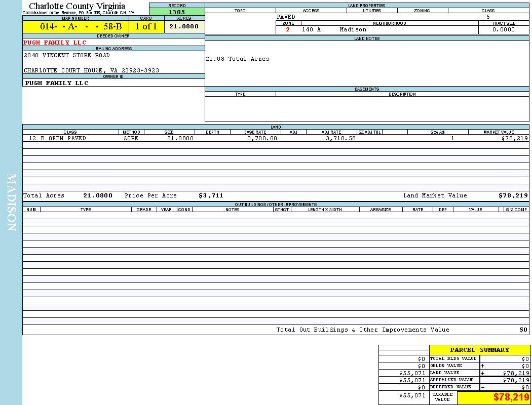532x405 pixels.
Task: Click the red deeded owner name PUGH FAMILY LLC
Action: pos(55,43)
